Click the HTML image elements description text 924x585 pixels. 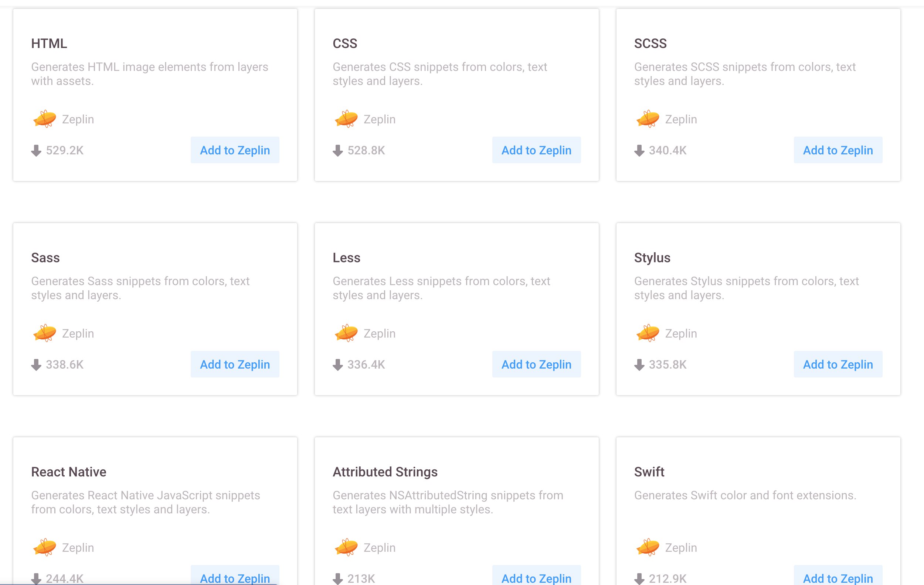[150, 74]
